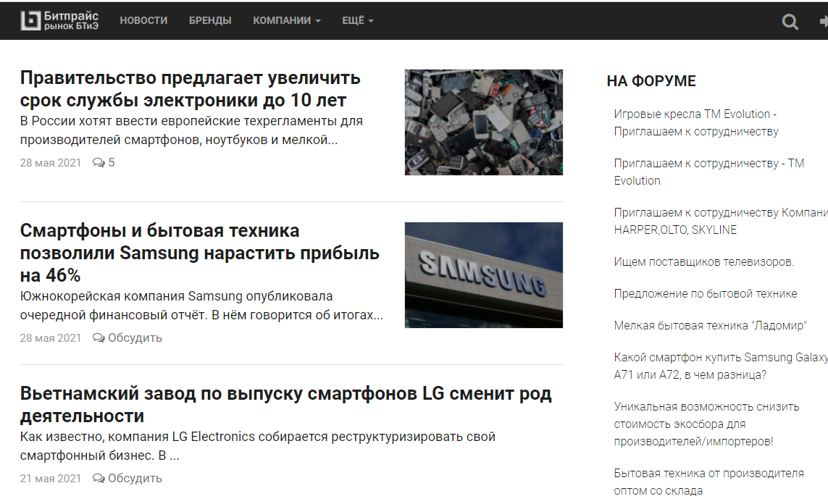Open forum topic Приглашаем к сотрудничеству - TM Evolution
This screenshot has width=828, height=504.
(x=708, y=172)
